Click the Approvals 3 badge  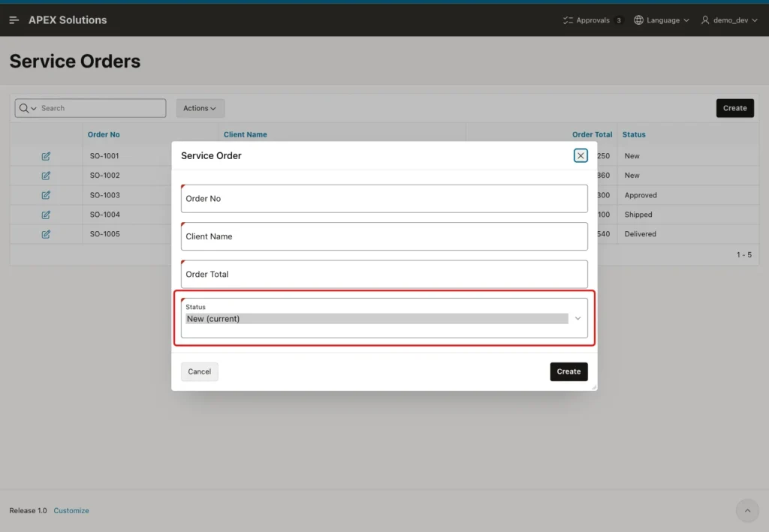tap(619, 20)
